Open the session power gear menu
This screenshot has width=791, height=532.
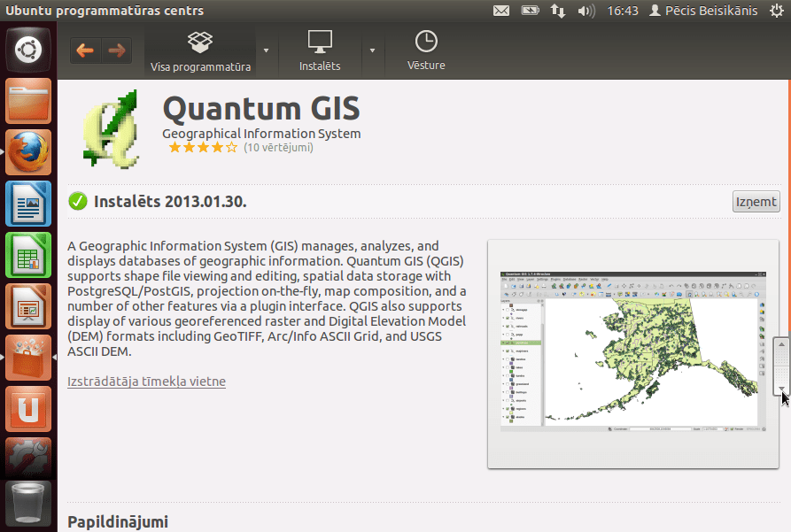(x=777, y=11)
